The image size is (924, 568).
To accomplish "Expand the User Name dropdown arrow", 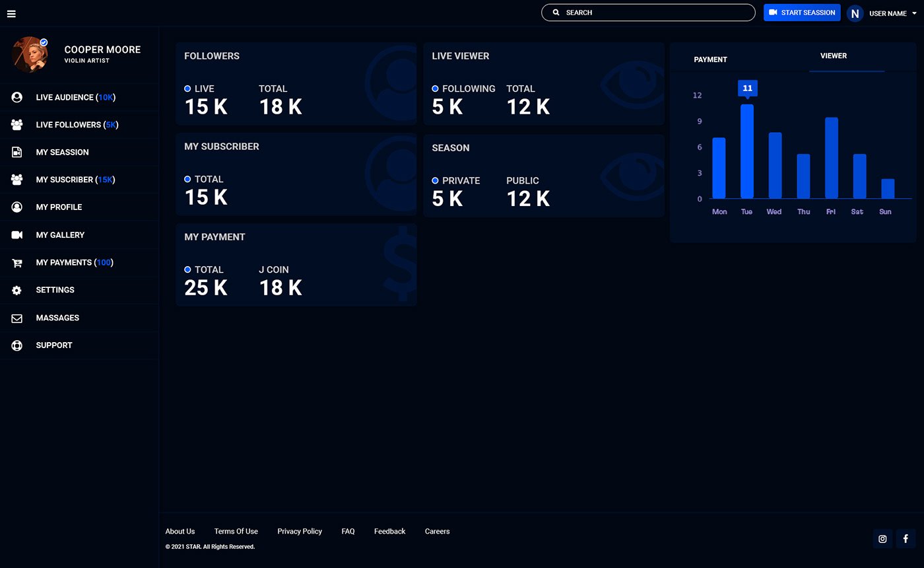I will coord(914,13).
